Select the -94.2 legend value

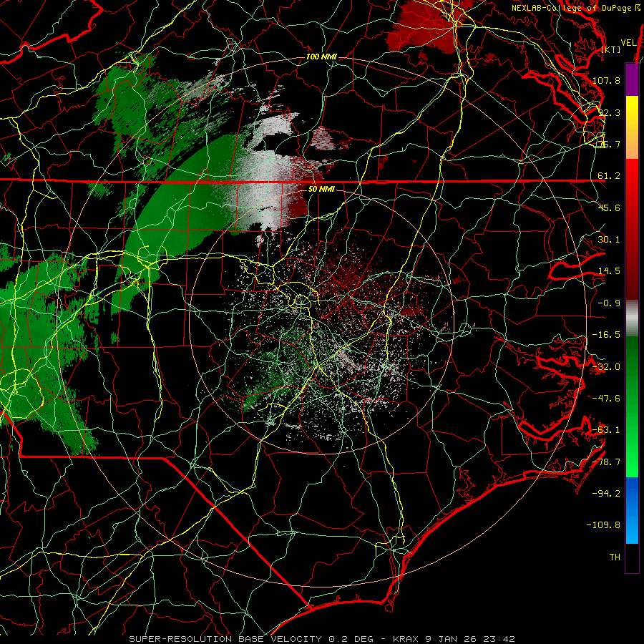[x=606, y=493]
